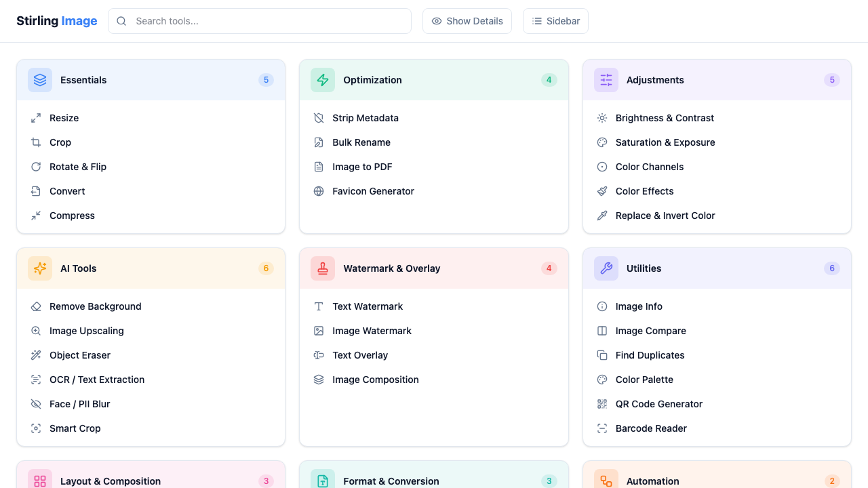Collapse the Adjustments category header

[x=717, y=80]
